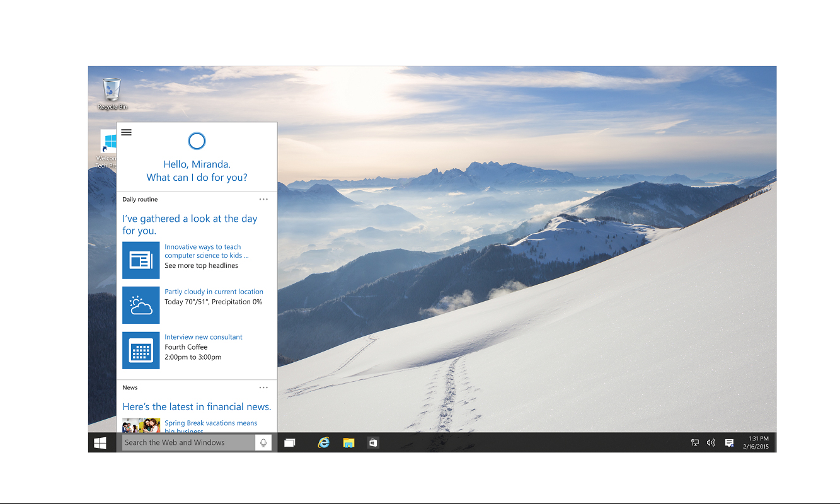Open the Action Center notifications icon
This screenshot has width=840, height=504.
coord(729,443)
